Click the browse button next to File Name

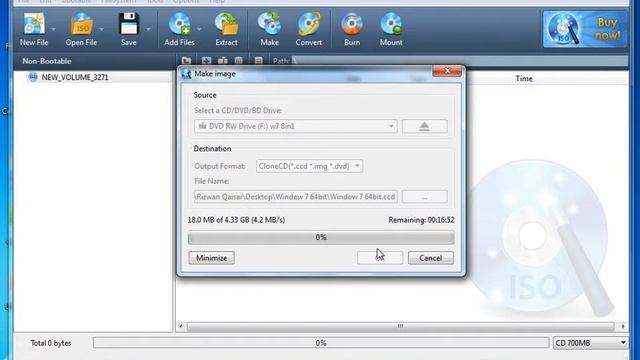coord(424,197)
